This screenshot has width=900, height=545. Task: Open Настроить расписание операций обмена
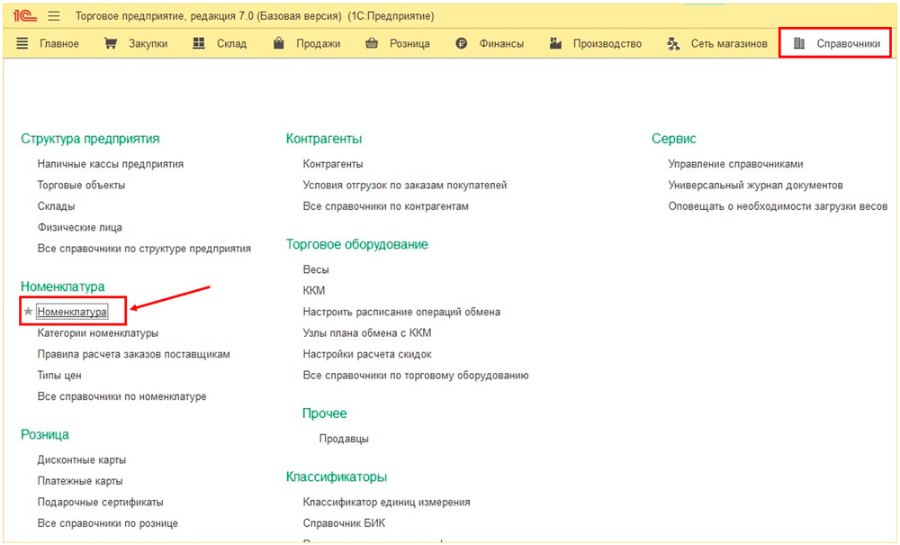402,312
